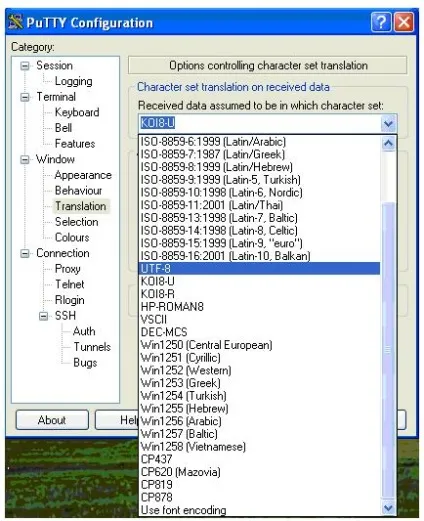Collapse the Connection tree node
This screenshot has width=424, height=521.
25,253
